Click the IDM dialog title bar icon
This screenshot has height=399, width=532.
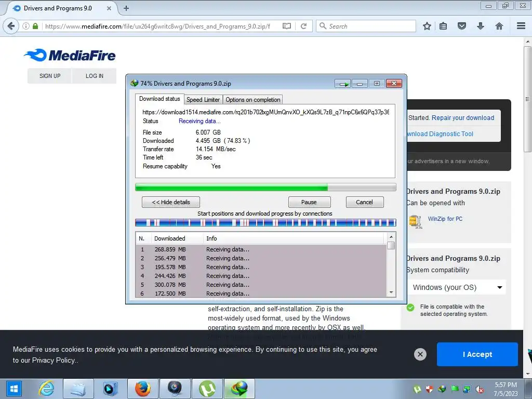tap(135, 83)
